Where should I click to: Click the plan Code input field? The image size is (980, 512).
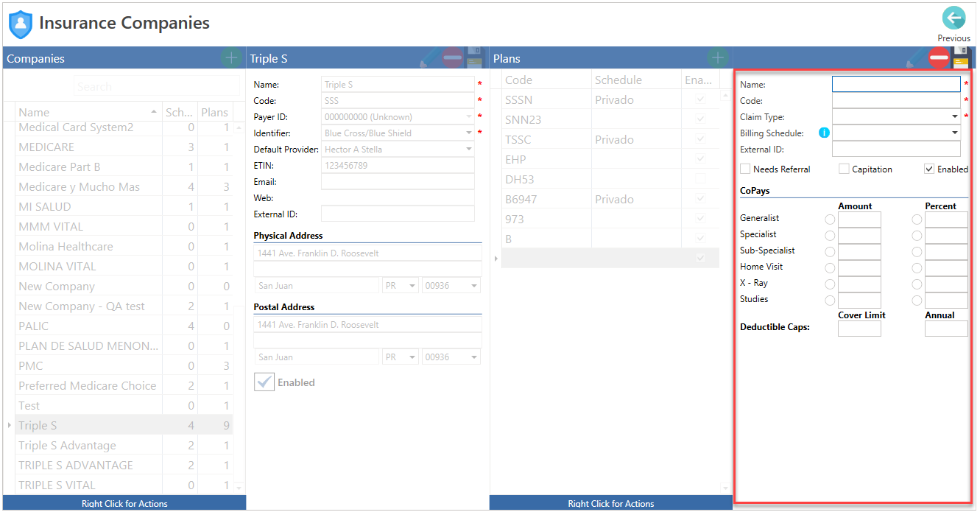point(896,100)
